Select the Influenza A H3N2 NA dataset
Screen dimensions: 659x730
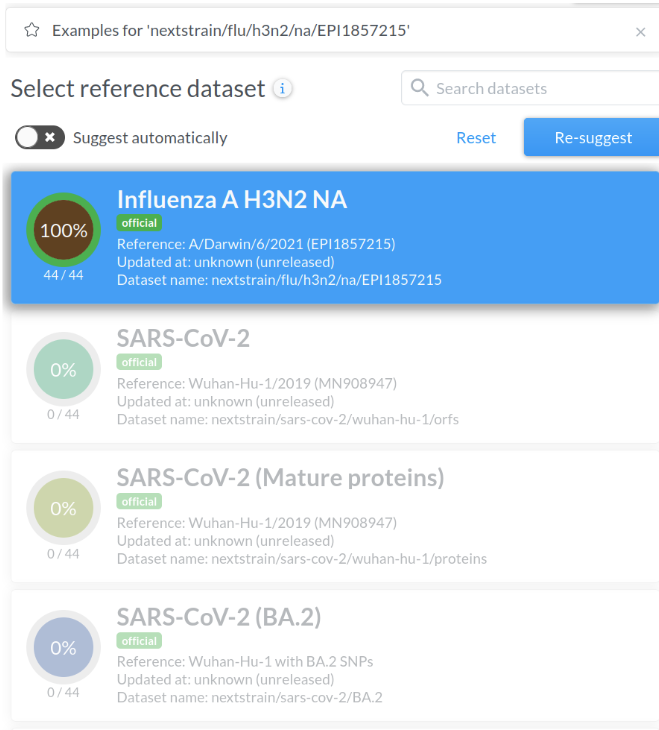coord(232,200)
